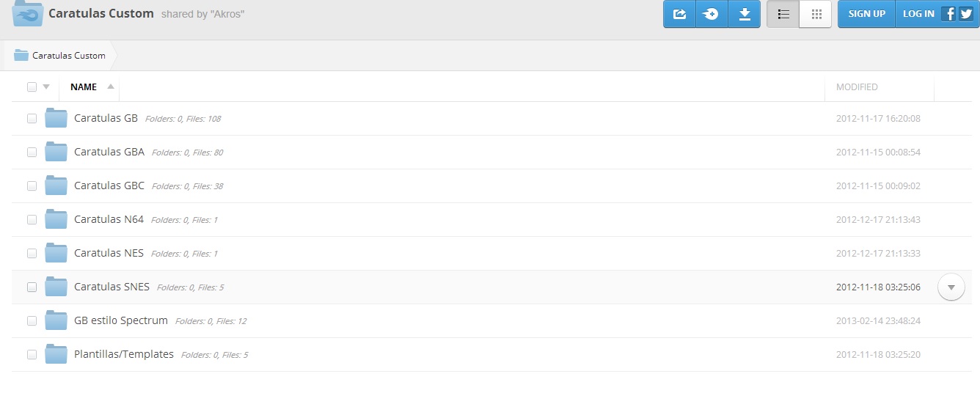Check the box beside Caratulas N64

32,219
